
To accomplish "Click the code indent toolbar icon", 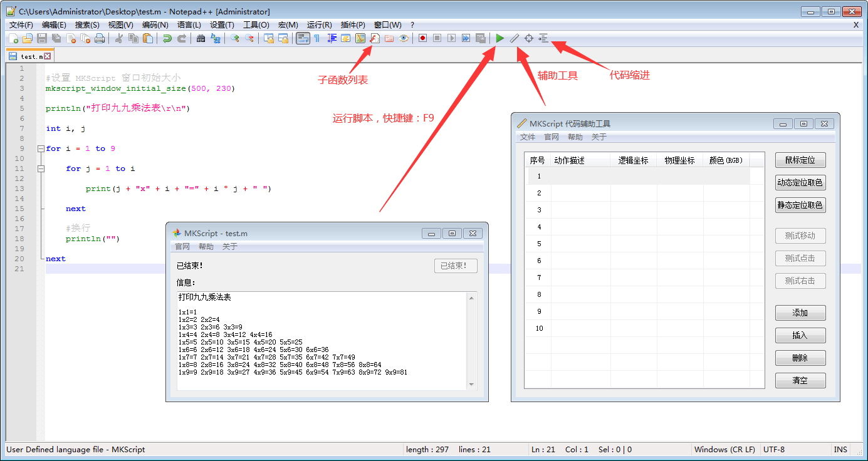I will tap(543, 38).
